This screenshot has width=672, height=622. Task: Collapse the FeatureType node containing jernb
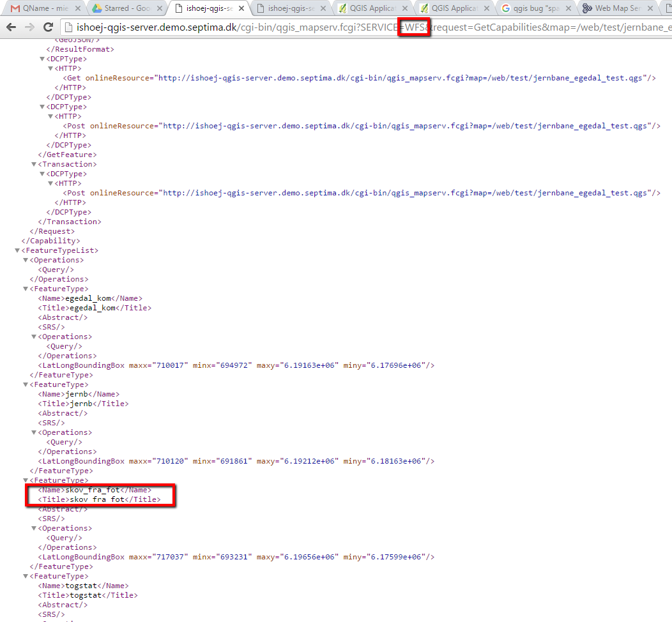[x=26, y=384]
